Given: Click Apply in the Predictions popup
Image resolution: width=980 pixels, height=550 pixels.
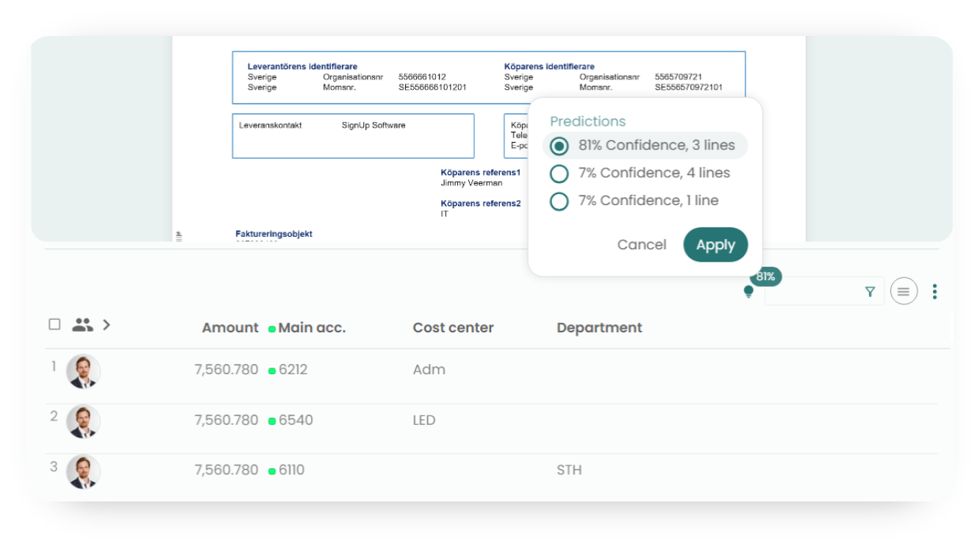Looking at the screenshot, I should point(715,245).
